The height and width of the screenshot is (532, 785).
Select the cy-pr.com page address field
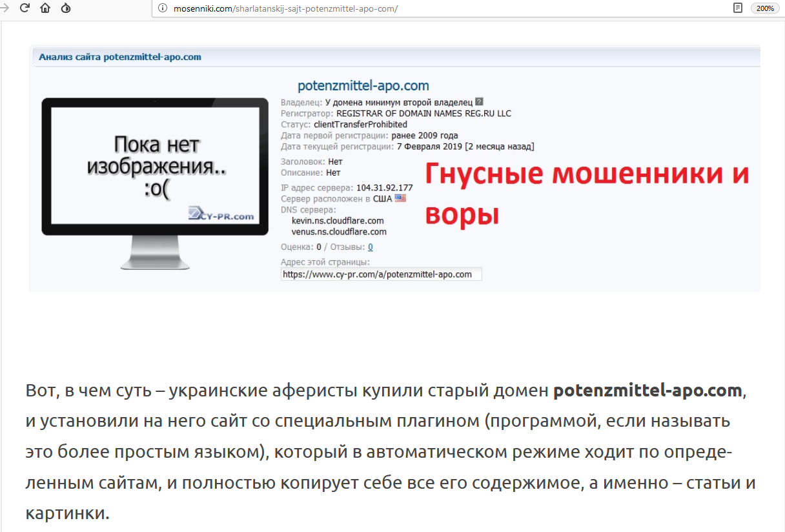[x=381, y=274]
